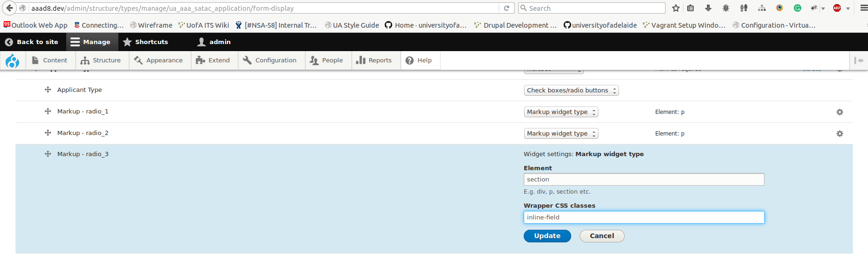This screenshot has width=868, height=256.
Task: Click the site identity globe icon
Action: [x=23, y=8]
